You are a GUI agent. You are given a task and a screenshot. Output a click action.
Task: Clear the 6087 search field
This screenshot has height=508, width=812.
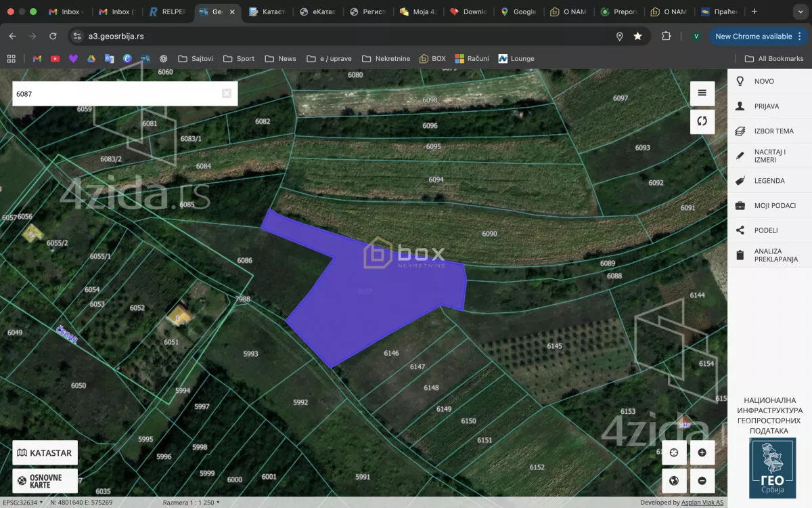coord(227,93)
